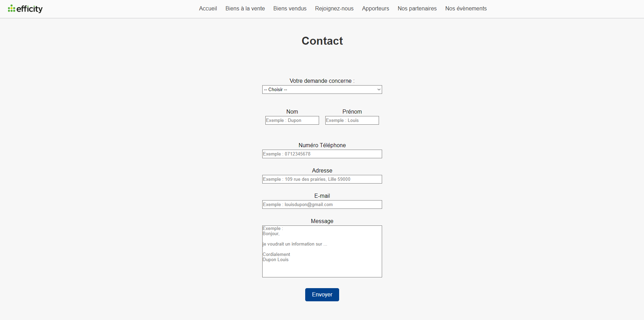Click the Numéro Téléphone label
The height and width of the screenshot is (320, 644).
(322, 145)
